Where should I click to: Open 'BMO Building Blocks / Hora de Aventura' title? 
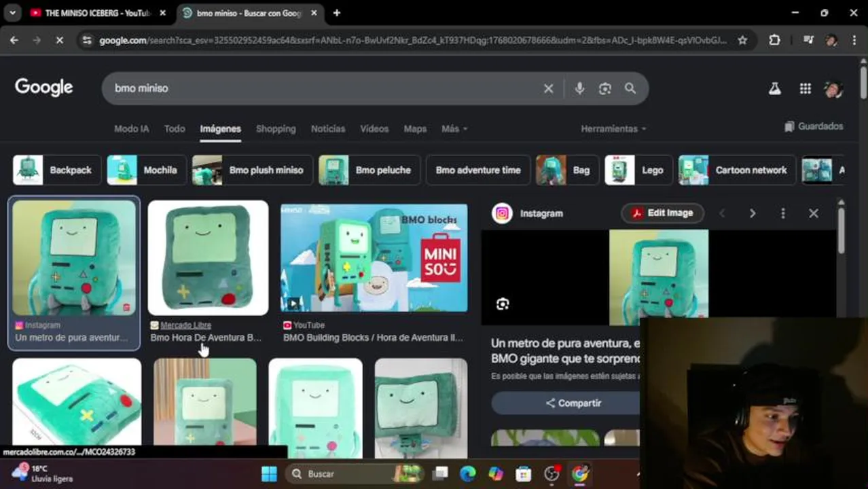[x=373, y=338]
